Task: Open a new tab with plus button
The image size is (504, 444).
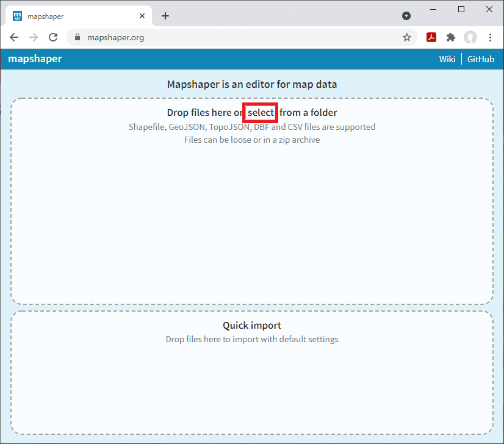Action: click(165, 16)
